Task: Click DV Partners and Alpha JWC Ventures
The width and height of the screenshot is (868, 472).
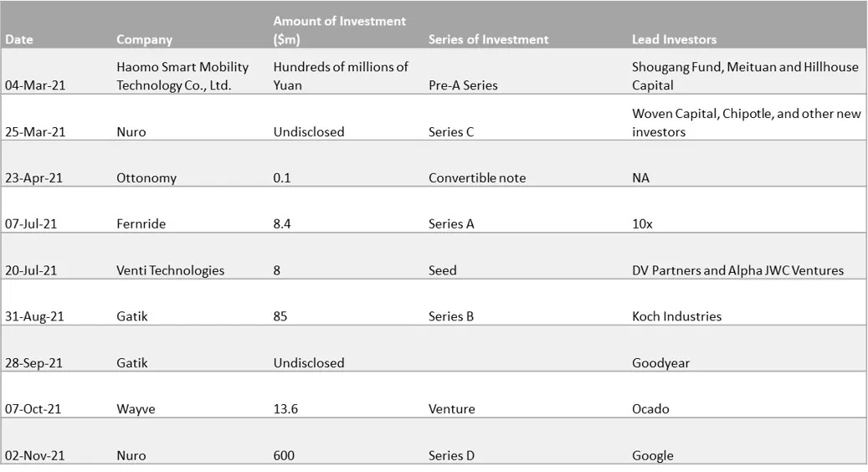Action: point(737,270)
